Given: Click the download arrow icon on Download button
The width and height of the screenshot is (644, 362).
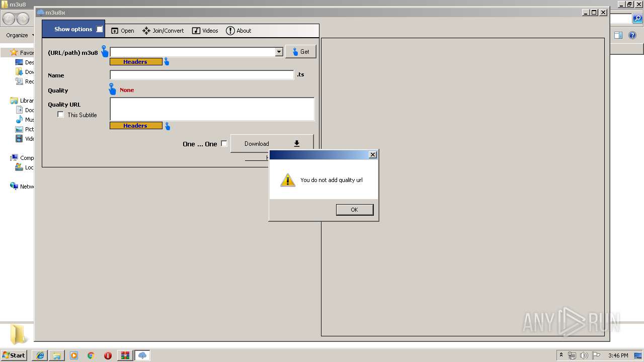Looking at the screenshot, I should tap(297, 144).
